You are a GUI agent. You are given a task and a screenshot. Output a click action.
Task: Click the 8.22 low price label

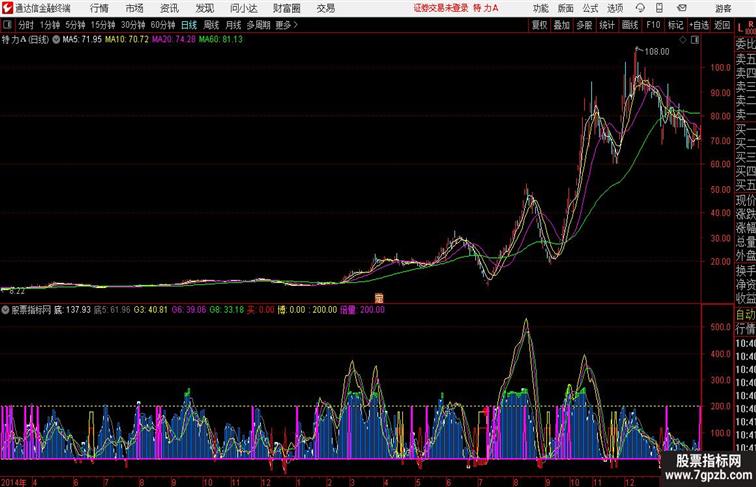(17, 291)
